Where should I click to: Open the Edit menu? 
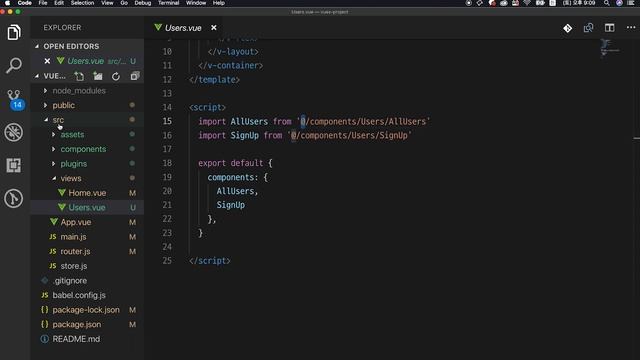(59, 3)
